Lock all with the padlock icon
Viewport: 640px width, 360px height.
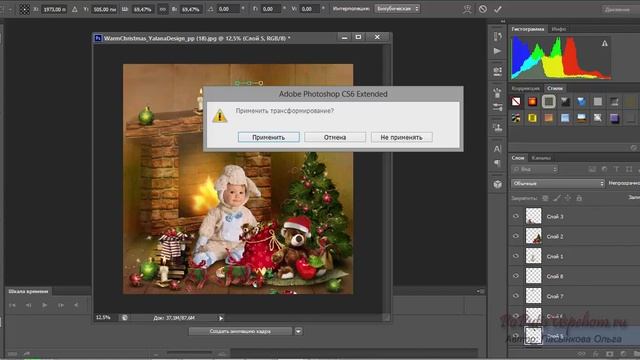click(x=579, y=198)
